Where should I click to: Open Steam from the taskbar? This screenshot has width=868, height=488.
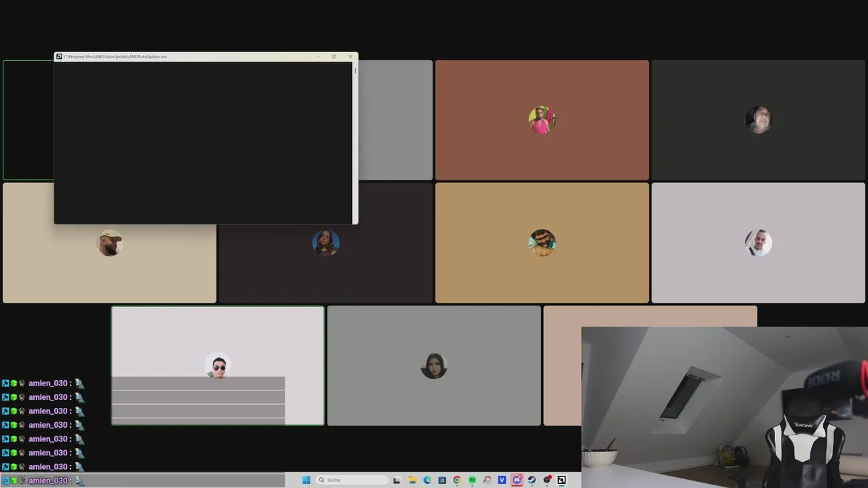click(532, 480)
